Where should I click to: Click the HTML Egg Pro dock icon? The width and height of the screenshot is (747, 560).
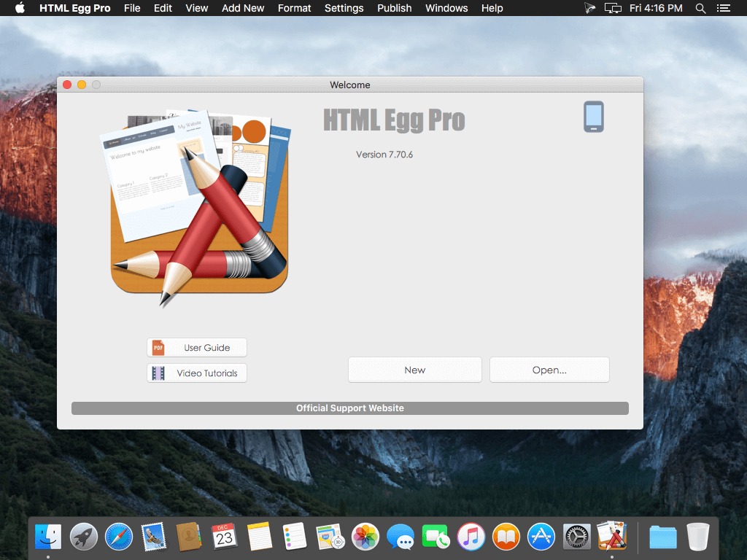click(612, 537)
